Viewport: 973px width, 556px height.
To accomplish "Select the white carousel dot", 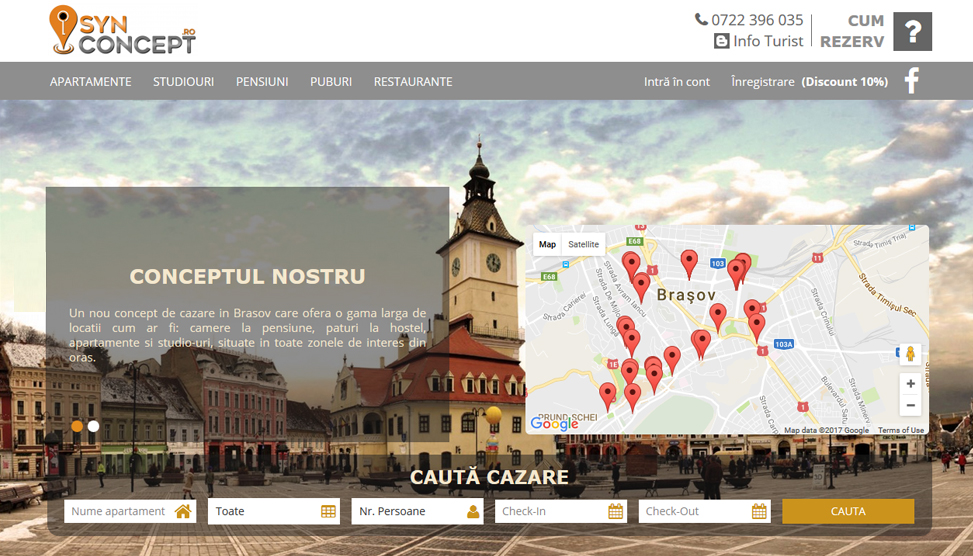I will click(x=93, y=426).
